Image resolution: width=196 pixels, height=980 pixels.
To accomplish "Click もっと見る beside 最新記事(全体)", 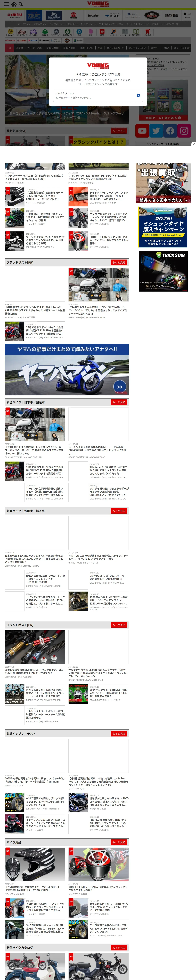I will click(119, 131).
